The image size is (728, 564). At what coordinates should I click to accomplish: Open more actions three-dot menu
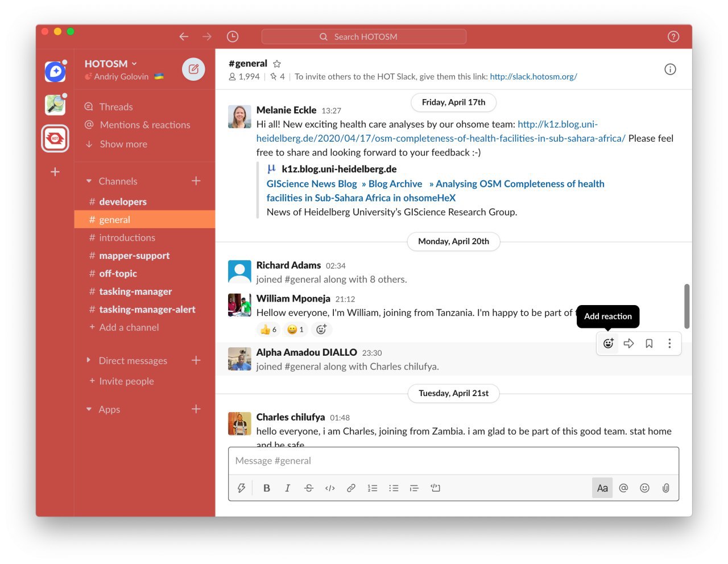(669, 343)
